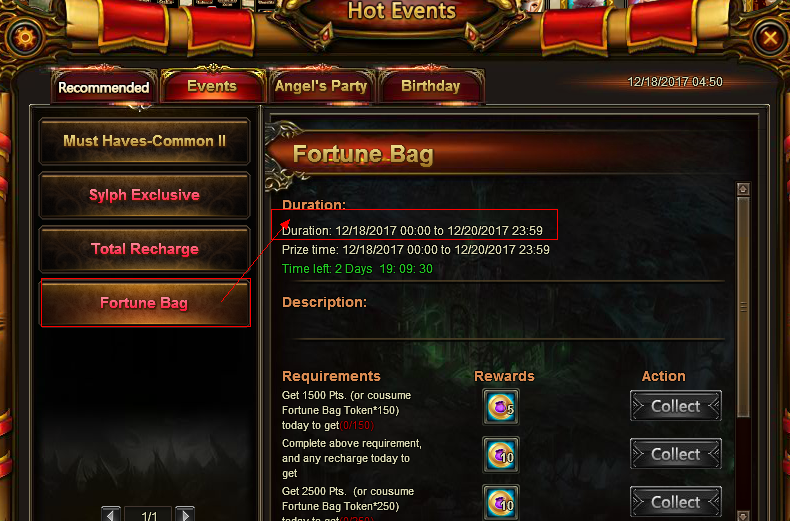This screenshot has width=790, height=521.
Task: Click scrollbar down arrow in event panel
Action: pos(743,515)
